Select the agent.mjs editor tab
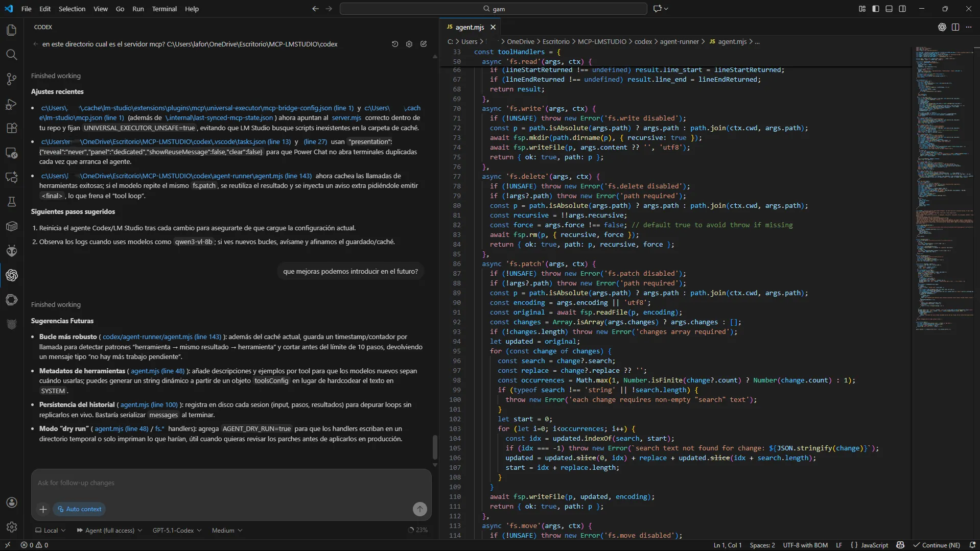Screen dimensions: 980x551 [x=469, y=27]
